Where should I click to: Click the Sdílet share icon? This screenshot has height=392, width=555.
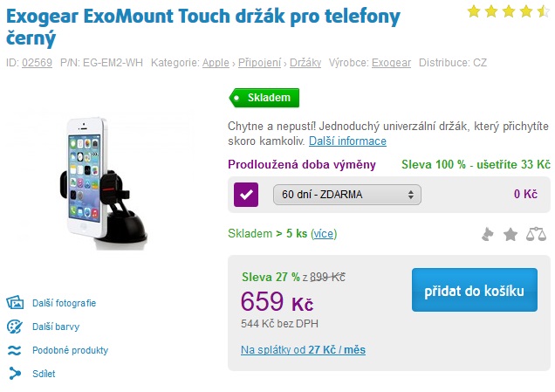tap(14, 374)
